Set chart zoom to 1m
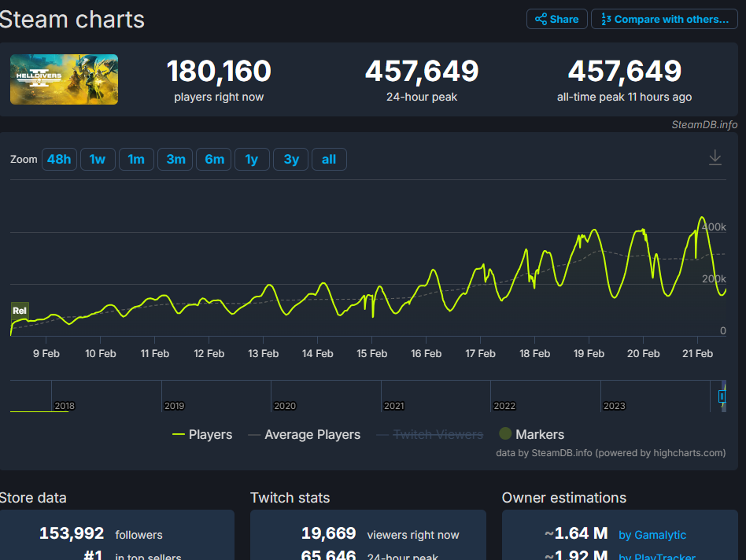746x560 pixels. click(136, 159)
